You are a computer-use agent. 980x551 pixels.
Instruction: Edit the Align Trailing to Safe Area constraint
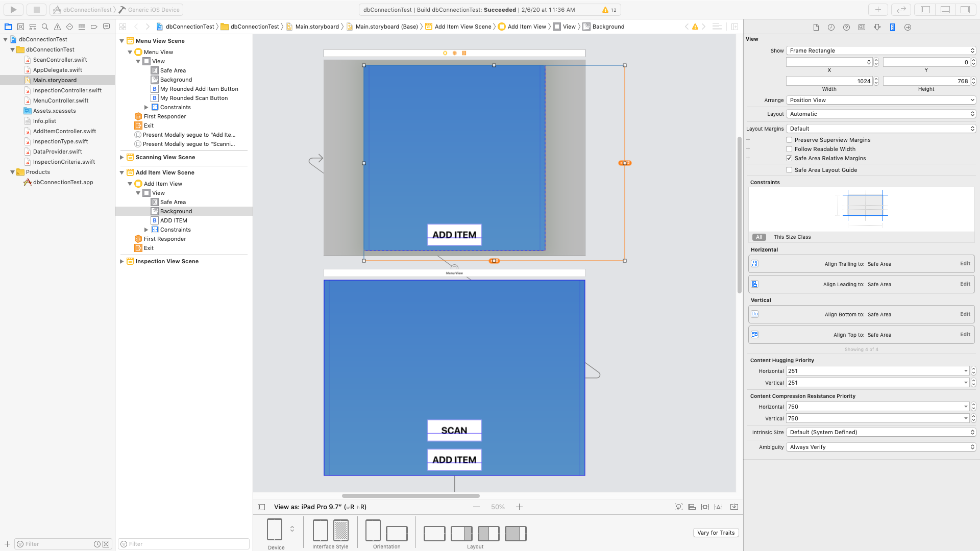pyautogui.click(x=965, y=264)
